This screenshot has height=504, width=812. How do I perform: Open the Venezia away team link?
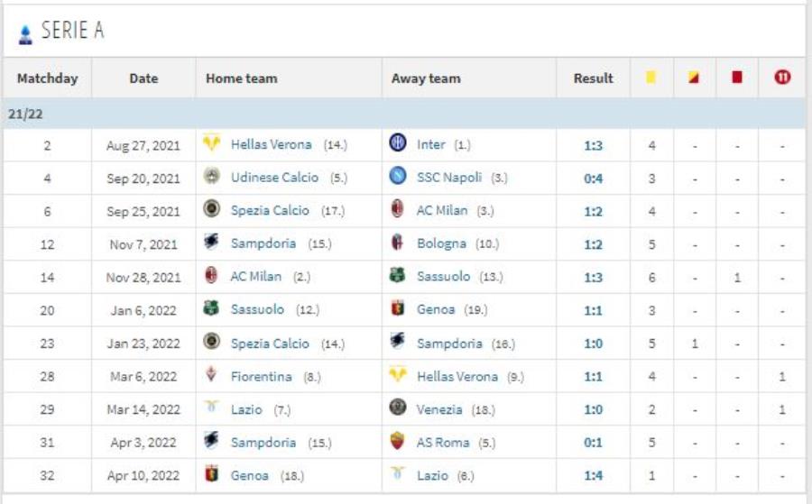click(439, 410)
